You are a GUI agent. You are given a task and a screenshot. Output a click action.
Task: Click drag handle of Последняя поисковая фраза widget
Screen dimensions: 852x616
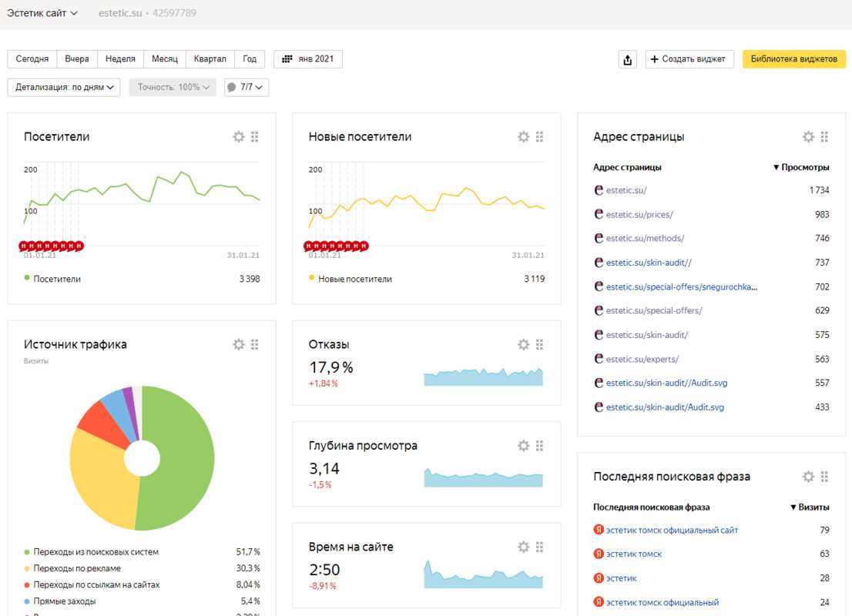[x=824, y=477]
